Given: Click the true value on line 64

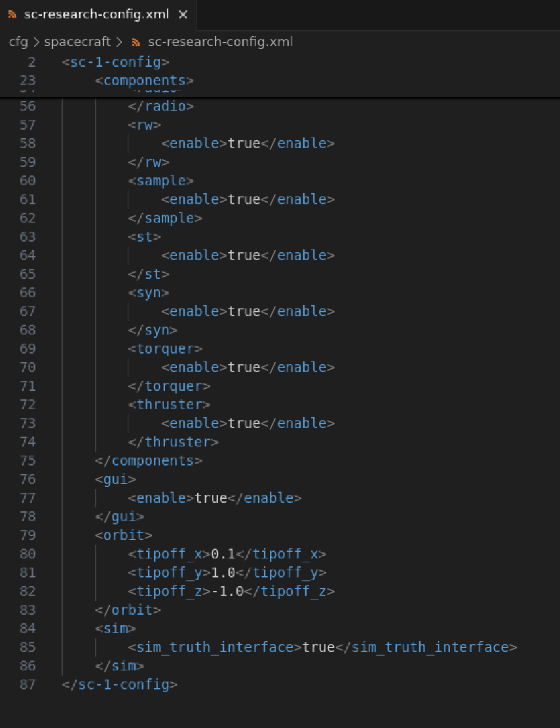Looking at the screenshot, I should [x=244, y=255].
